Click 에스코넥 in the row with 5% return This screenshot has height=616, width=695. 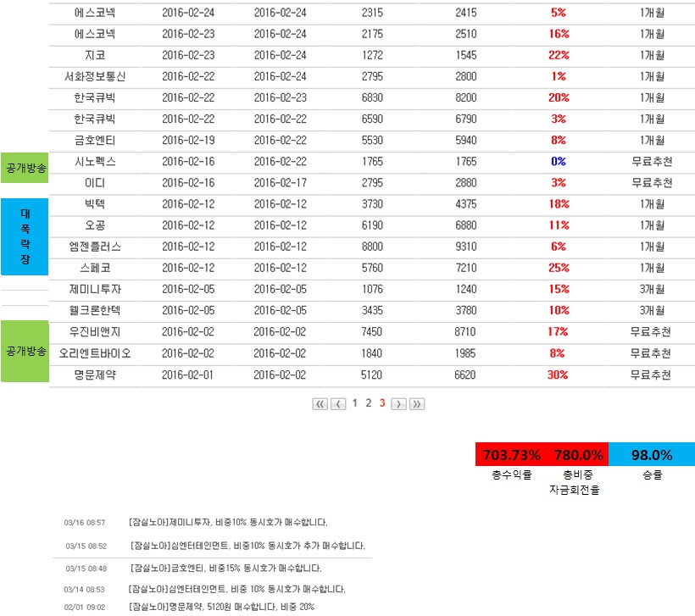pyautogui.click(x=95, y=13)
